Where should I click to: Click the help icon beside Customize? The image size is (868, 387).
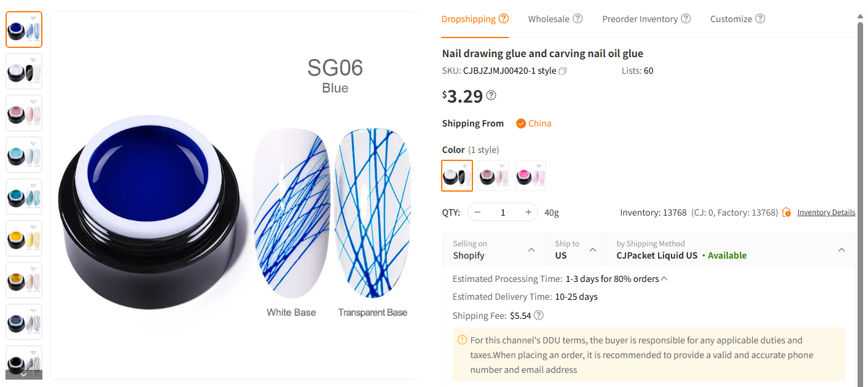pos(760,18)
